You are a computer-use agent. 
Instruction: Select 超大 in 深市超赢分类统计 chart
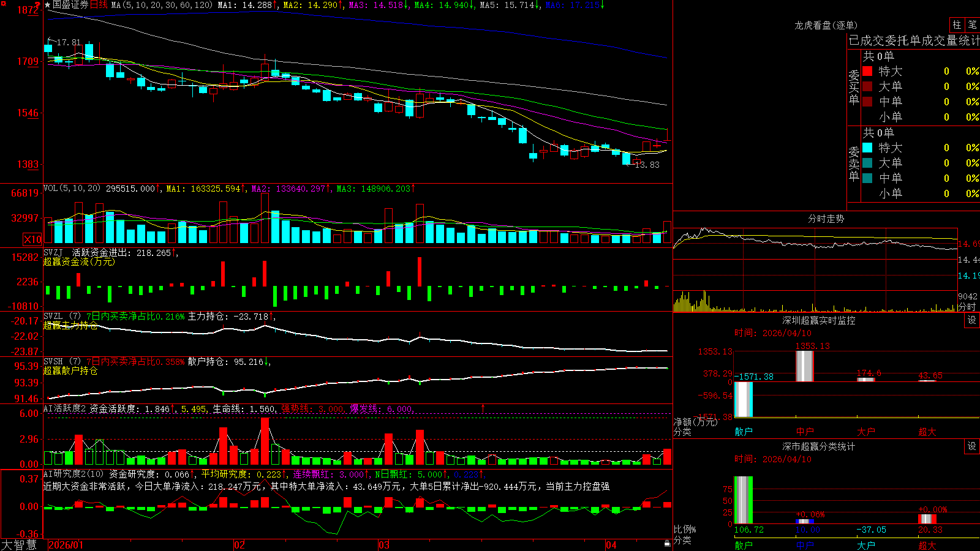(x=927, y=545)
